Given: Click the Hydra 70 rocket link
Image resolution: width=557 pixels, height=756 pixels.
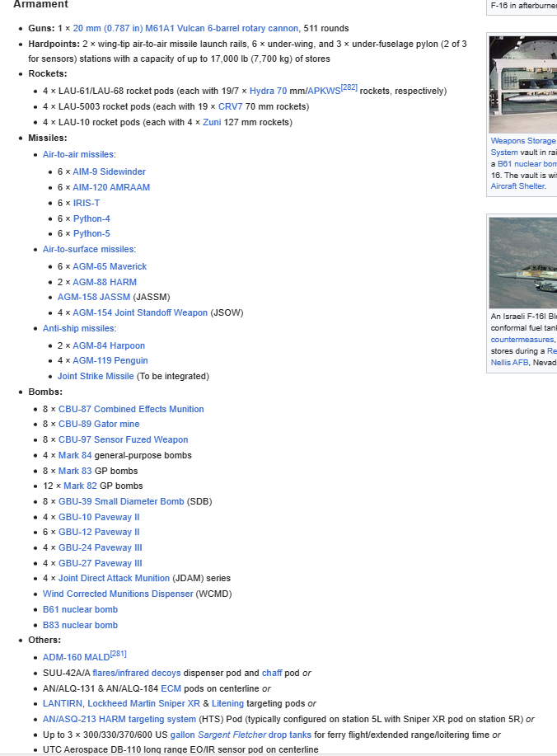Looking at the screenshot, I should click(268, 91).
